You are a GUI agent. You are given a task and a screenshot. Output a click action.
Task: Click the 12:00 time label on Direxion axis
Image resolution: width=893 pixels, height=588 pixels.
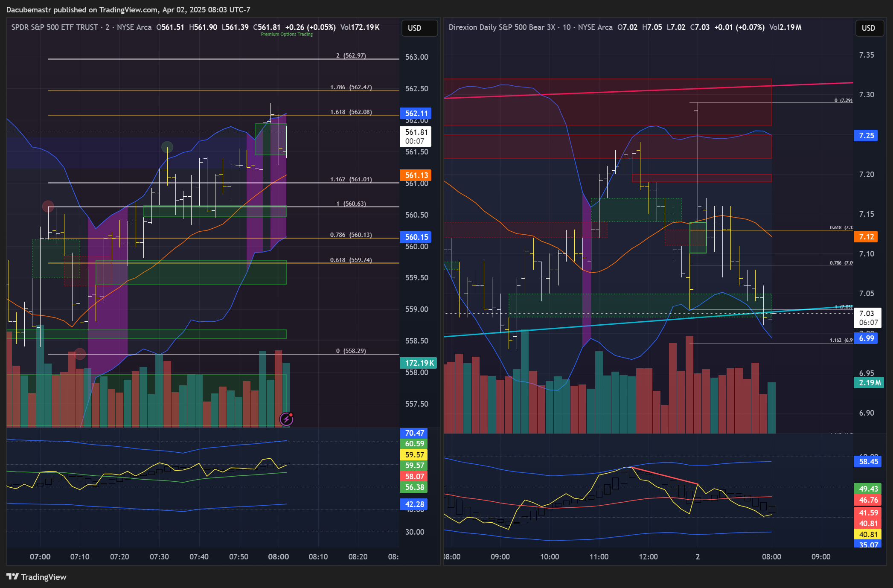click(x=648, y=556)
